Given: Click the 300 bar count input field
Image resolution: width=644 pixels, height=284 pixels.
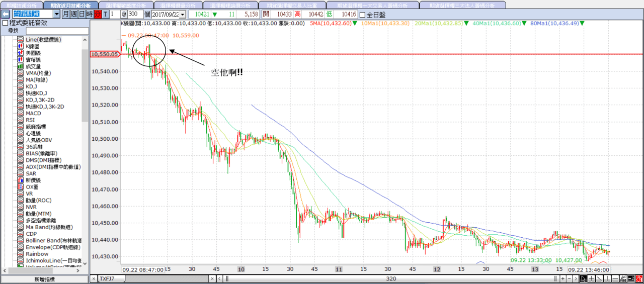Looking at the screenshot, I should coord(135,15).
